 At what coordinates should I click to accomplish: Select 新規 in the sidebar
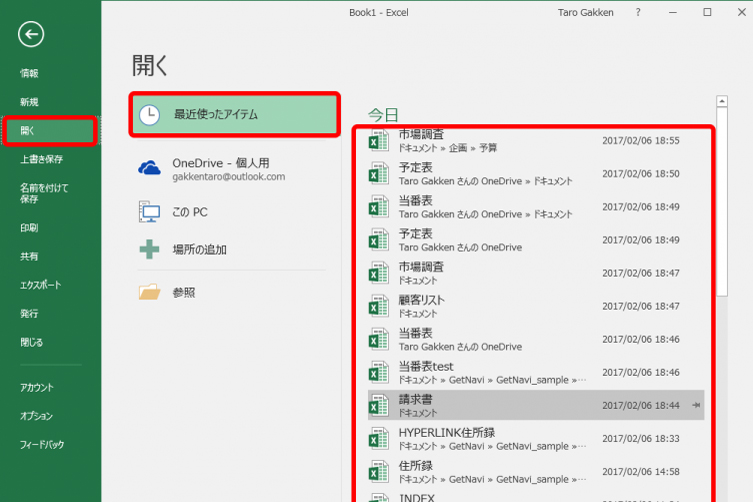29,102
